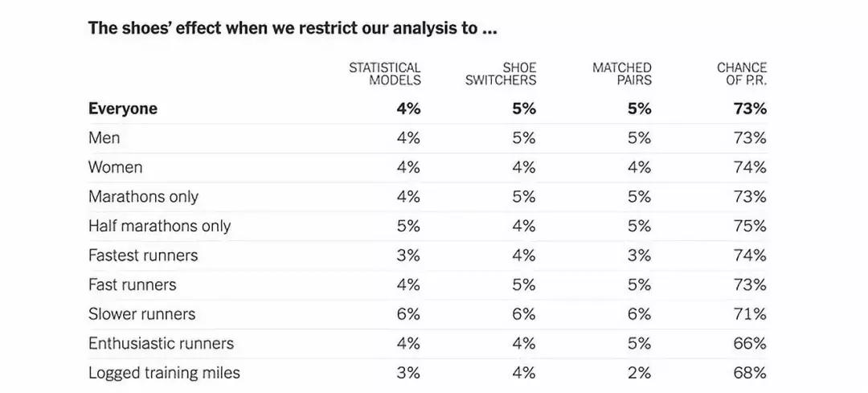Click the Chance of P.R. column header
The image size is (868, 393).
point(742,74)
